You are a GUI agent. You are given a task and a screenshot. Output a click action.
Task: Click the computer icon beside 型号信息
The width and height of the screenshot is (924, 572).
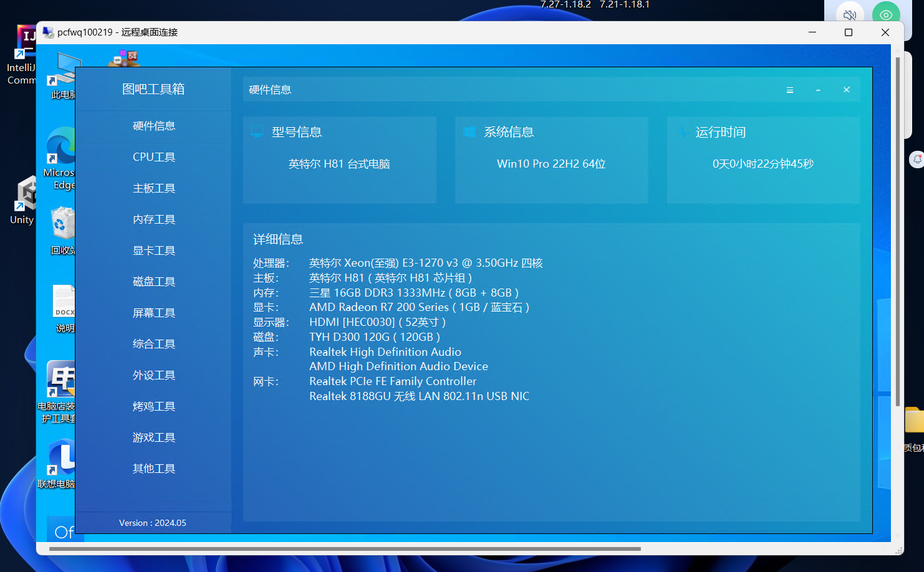[257, 131]
